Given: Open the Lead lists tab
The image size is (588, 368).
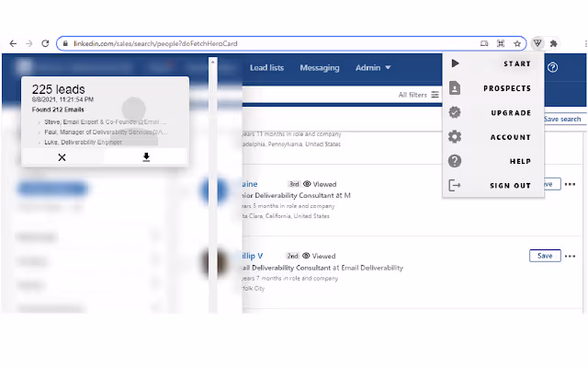Looking at the screenshot, I should coord(266,67).
